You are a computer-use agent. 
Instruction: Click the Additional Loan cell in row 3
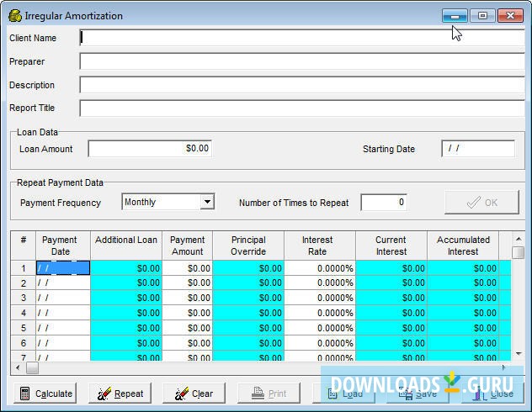click(126, 298)
